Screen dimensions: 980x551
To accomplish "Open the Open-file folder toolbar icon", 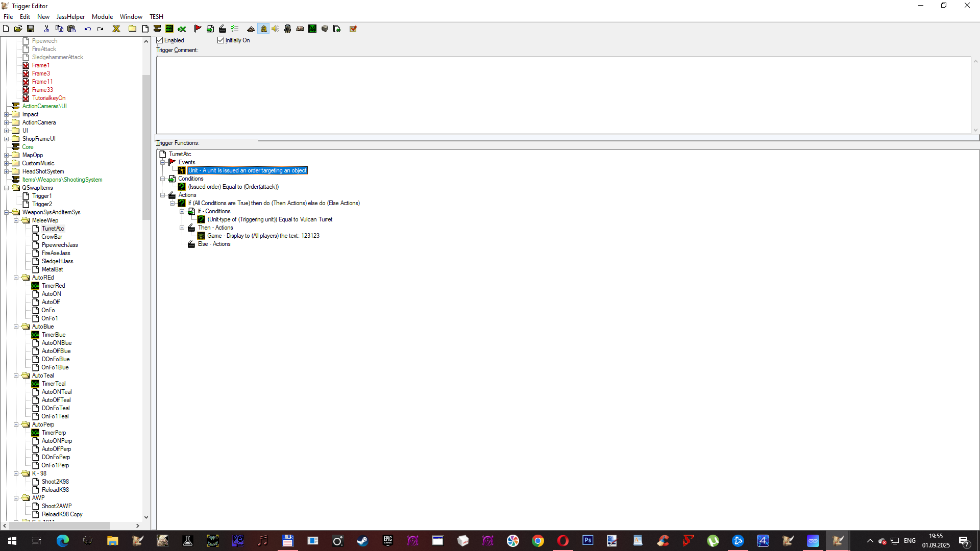I will pos(18,29).
